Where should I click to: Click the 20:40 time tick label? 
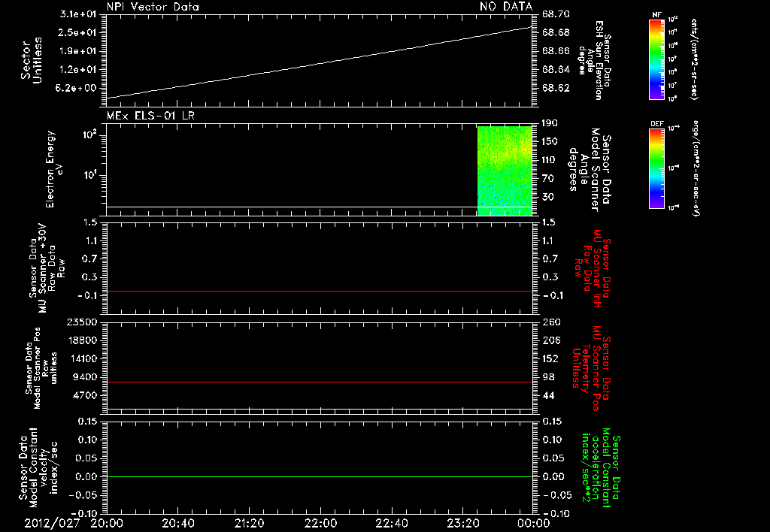click(x=177, y=523)
